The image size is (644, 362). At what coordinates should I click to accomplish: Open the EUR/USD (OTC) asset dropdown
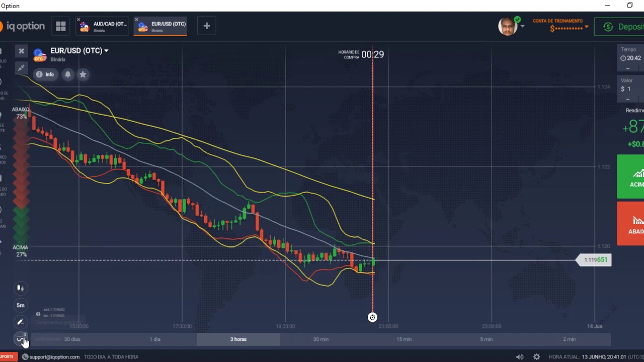[79, 51]
